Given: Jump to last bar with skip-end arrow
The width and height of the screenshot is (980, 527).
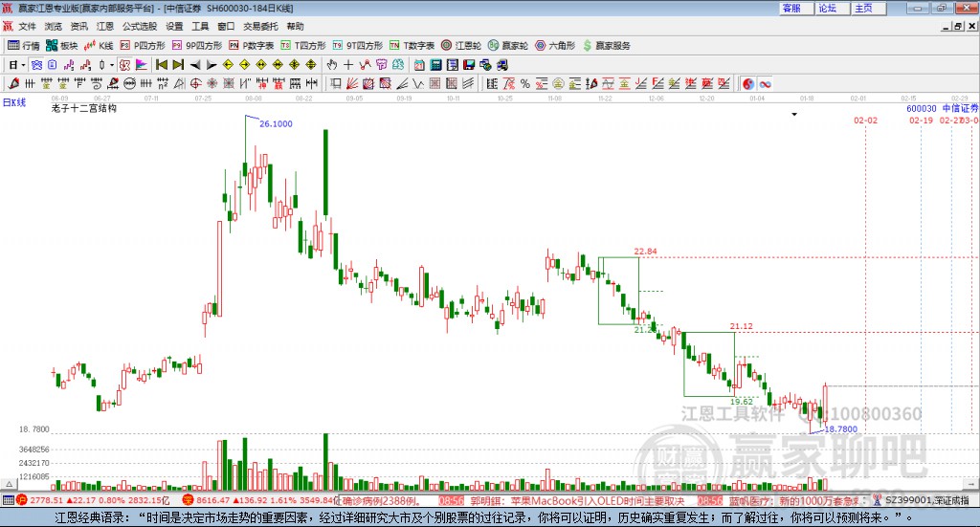Looking at the screenshot, I should 178,65.
